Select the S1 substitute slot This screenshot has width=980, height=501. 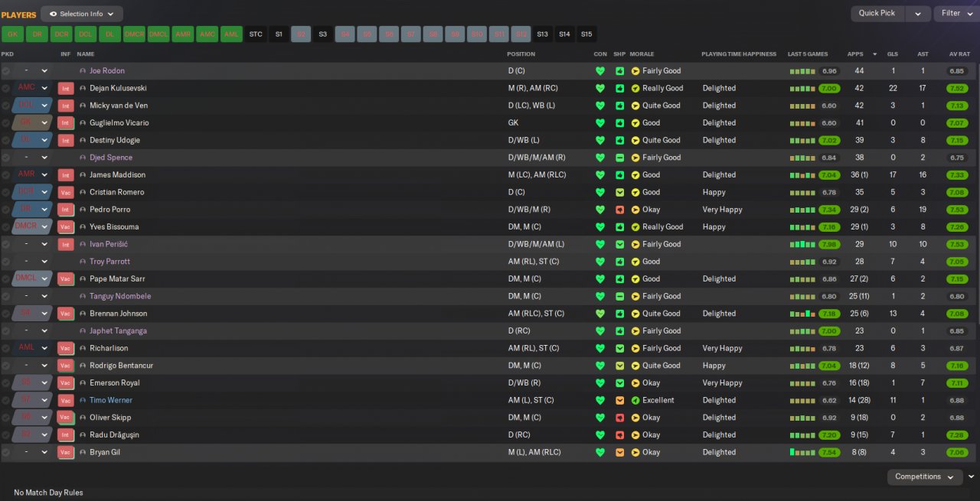point(279,34)
